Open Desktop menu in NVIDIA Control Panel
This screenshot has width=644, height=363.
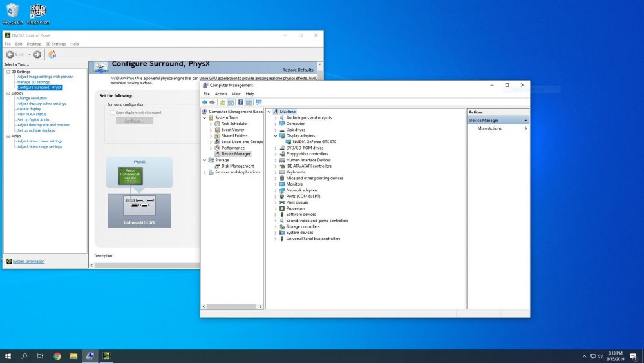pyautogui.click(x=33, y=44)
